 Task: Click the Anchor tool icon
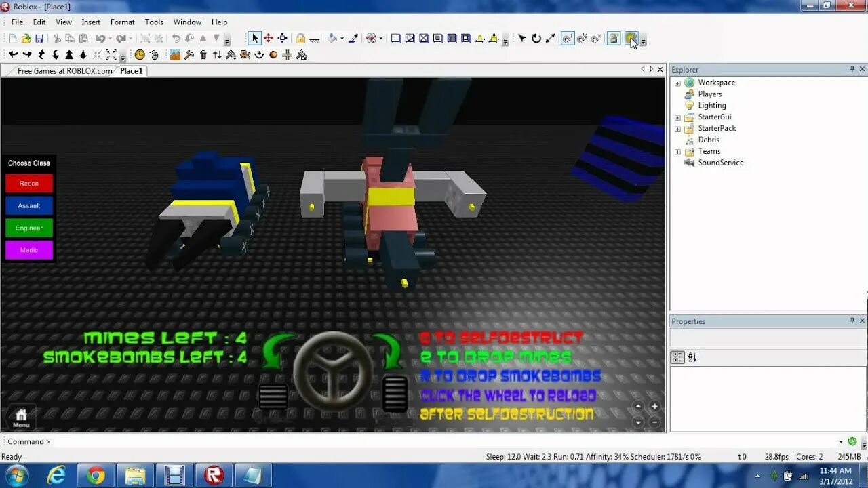[x=315, y=39]
